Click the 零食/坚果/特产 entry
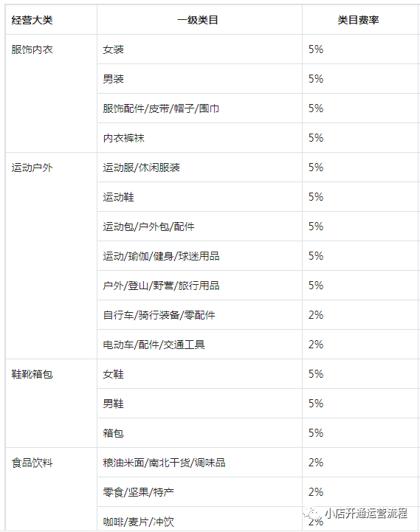The width and height of the screenshot is (420, 532). tap(139, 492)
